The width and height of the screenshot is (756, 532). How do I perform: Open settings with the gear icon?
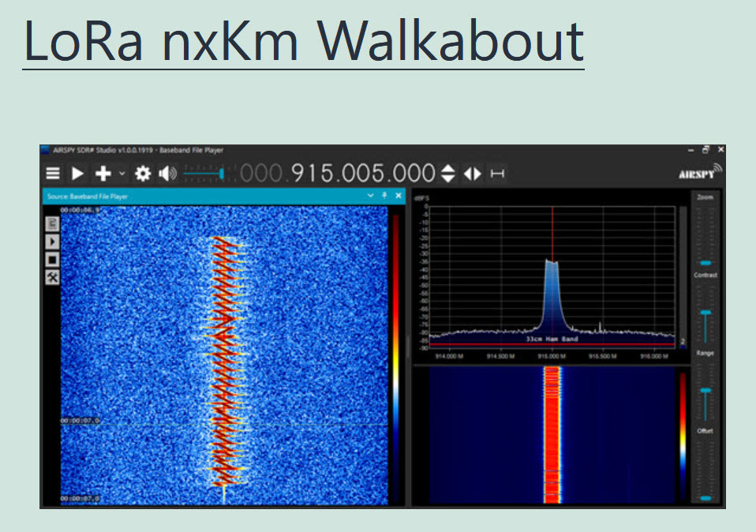click(143, 174)
